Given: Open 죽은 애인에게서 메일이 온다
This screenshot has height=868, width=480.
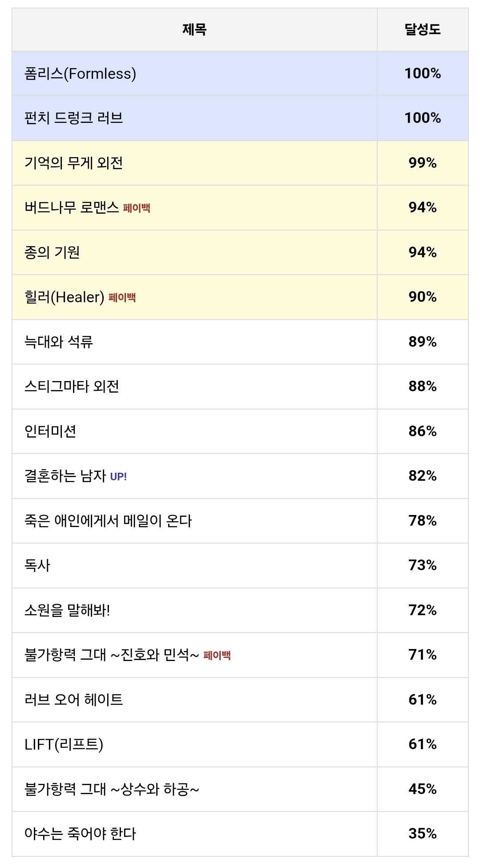Looking at the screenshot, I should (x=108, y=521).
